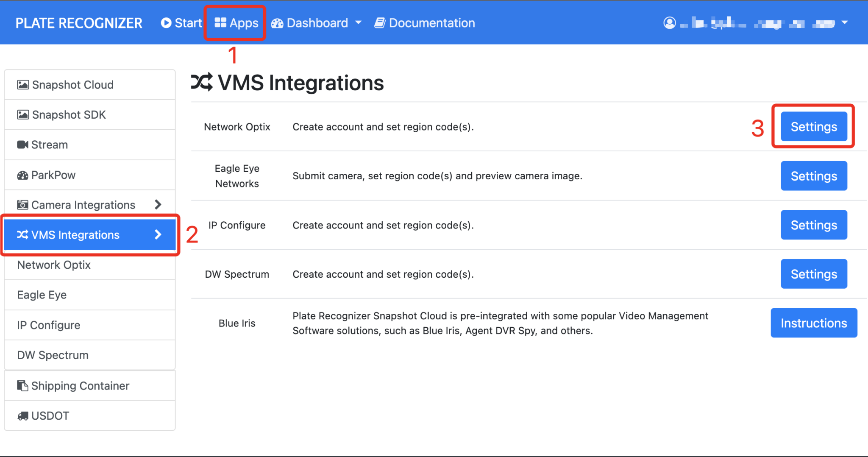This screenshot has height=457, width=868.
Task: Click 'Submit camera, set region code(s)' description
Action: [x=437, y=176]
